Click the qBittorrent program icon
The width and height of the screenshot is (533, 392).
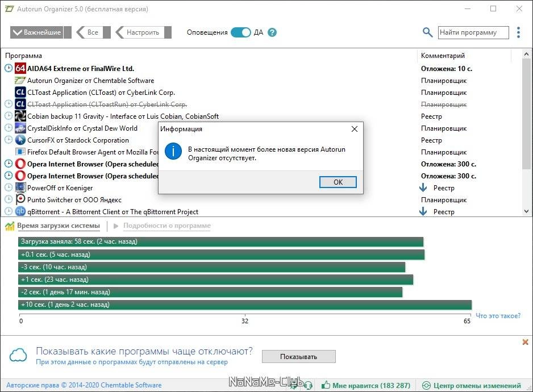pyautogui.click(x=20, y=211)
